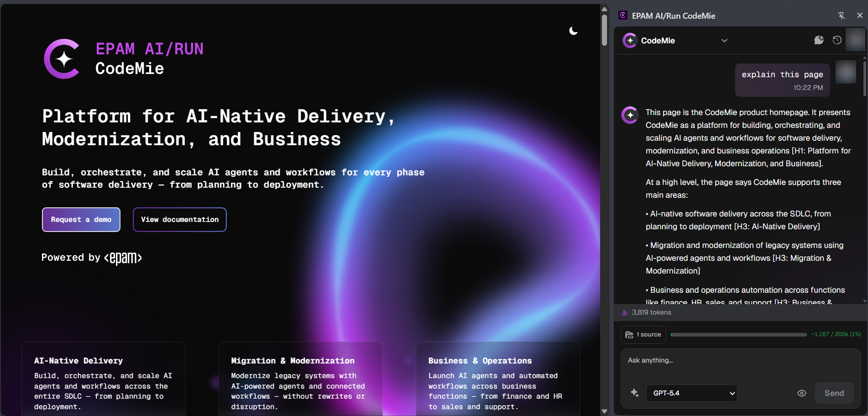Open the chat history clock icon
This screenshot has width=868, height=416.
pos(837,40)
